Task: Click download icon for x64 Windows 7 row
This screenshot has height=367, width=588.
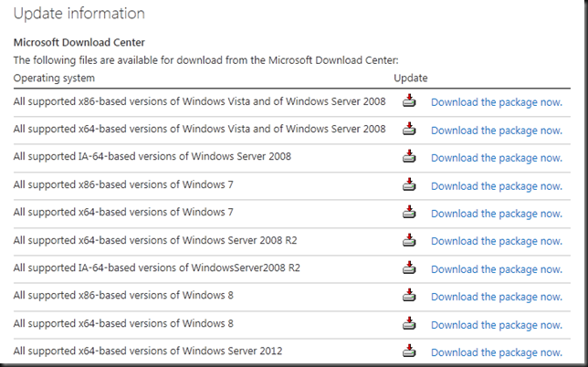Action: click(x=409, y=212)
